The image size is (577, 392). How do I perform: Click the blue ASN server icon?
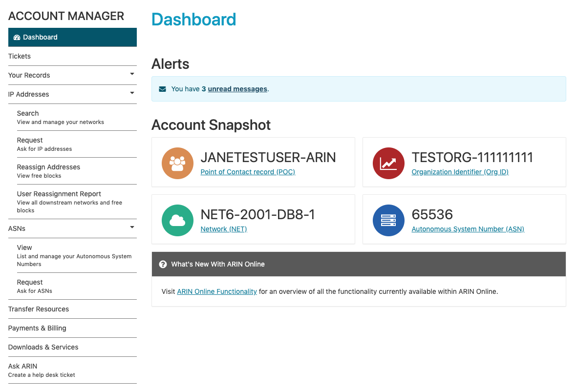pos(388,220)
